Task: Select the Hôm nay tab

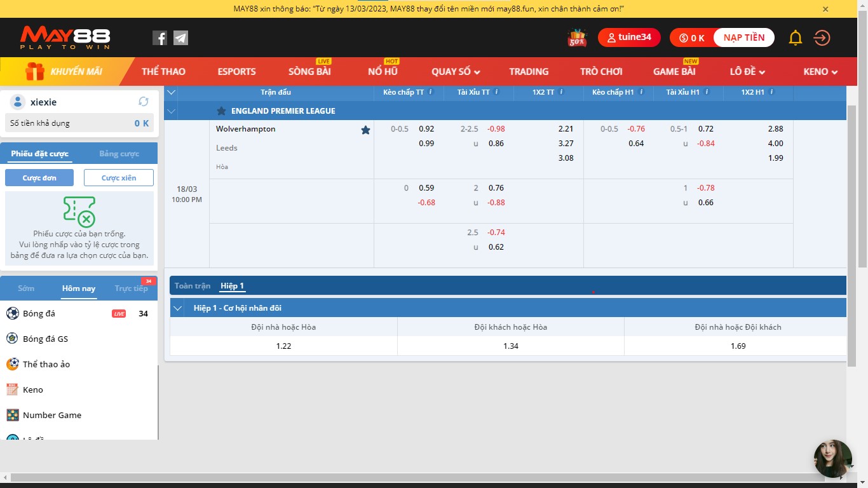Action: (79, 288)
